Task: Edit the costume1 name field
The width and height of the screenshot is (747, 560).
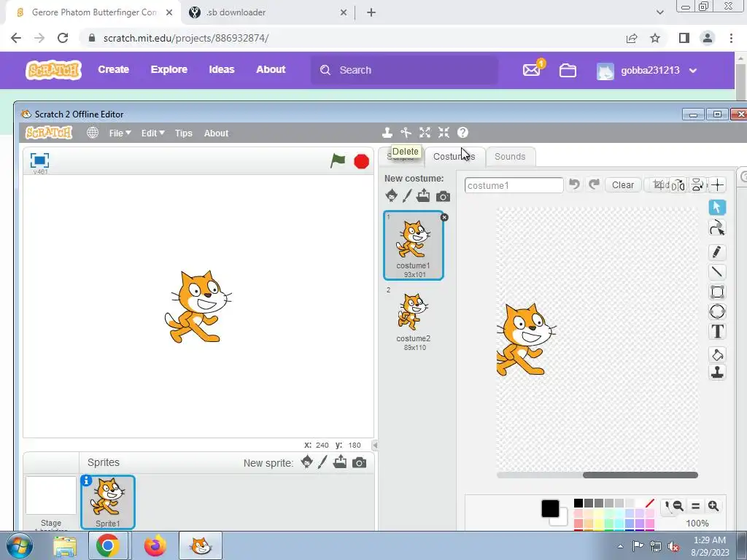Action: click(x=514, y=185)
